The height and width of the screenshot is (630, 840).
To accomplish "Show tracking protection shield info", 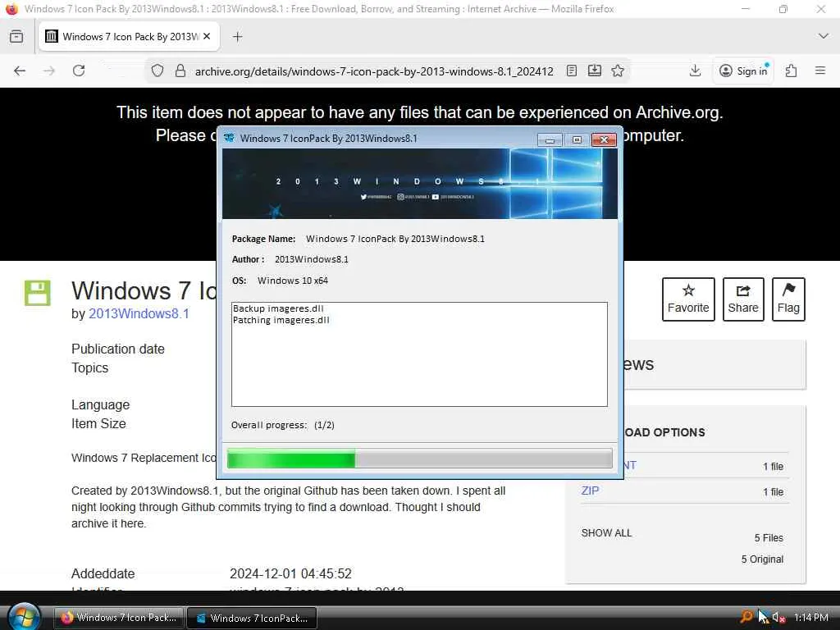I will [157, 71].
